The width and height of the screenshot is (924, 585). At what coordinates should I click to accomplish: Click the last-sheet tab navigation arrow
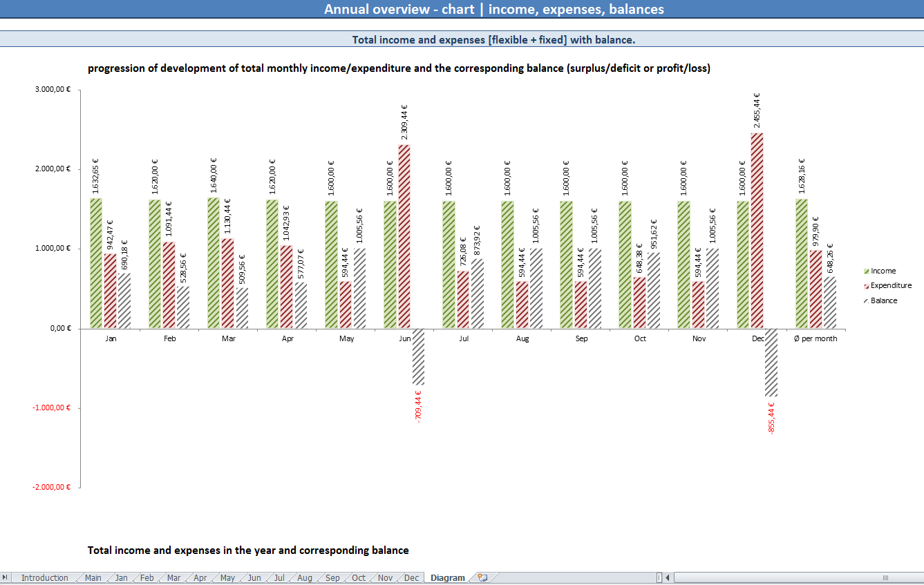tap(6, 578)
